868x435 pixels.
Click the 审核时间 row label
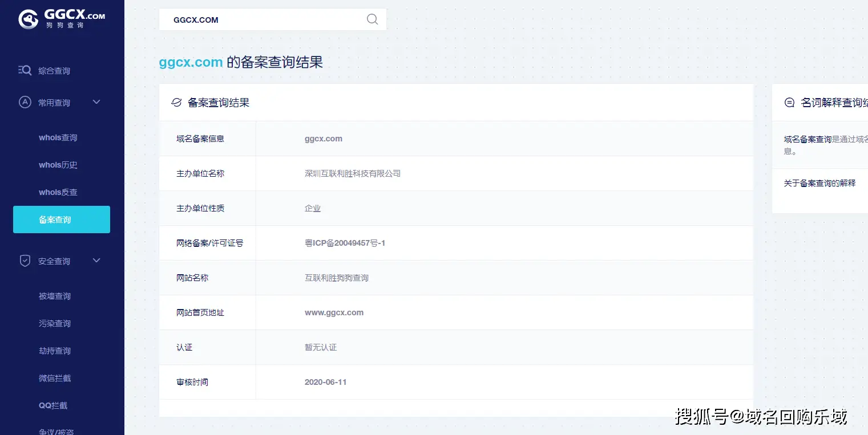(x=192, y=382)
